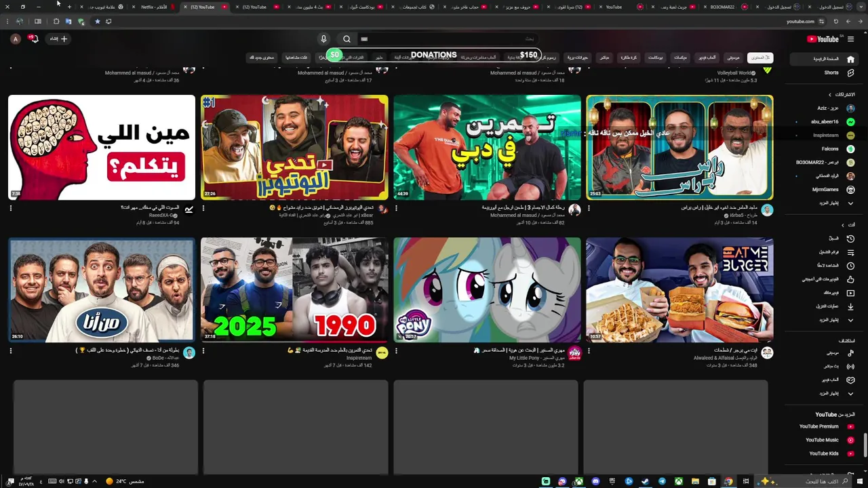This screenshot has height=488, width=868.
Task: Open the RaeedXA-G channel link
Action: tap(163, 216)
